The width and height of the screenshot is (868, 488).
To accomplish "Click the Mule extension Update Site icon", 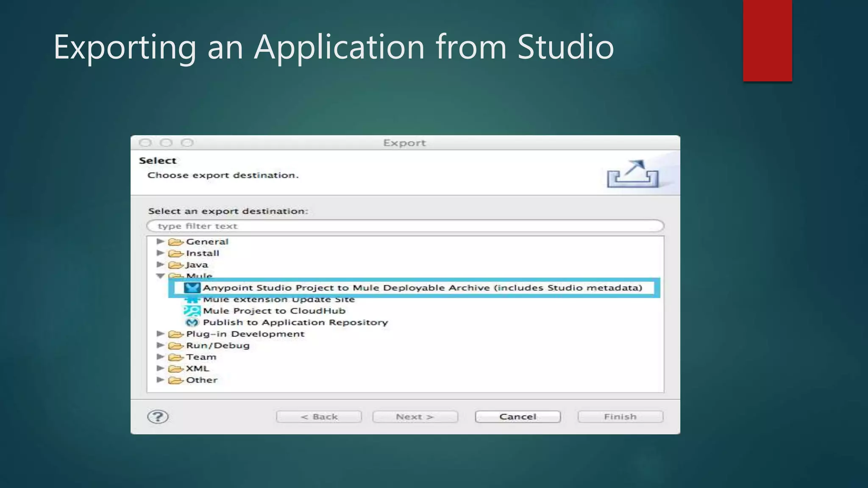I will [192, 299].
